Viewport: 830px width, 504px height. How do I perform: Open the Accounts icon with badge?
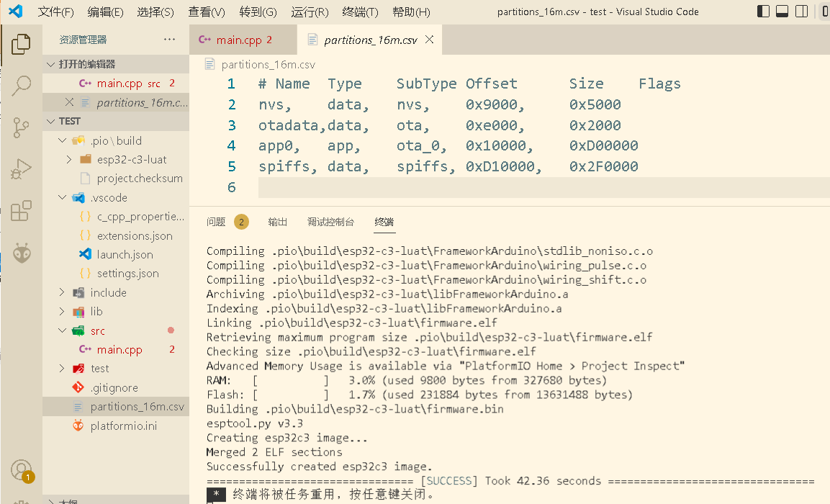pos(22,471)
